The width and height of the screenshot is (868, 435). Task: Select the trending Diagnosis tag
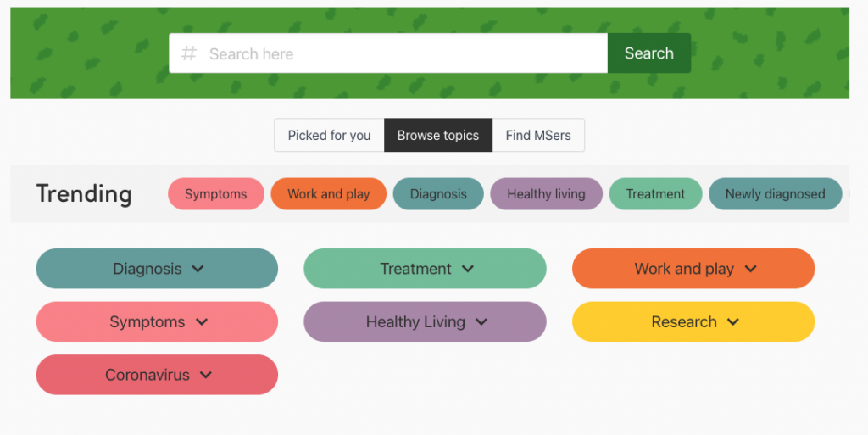438,193
